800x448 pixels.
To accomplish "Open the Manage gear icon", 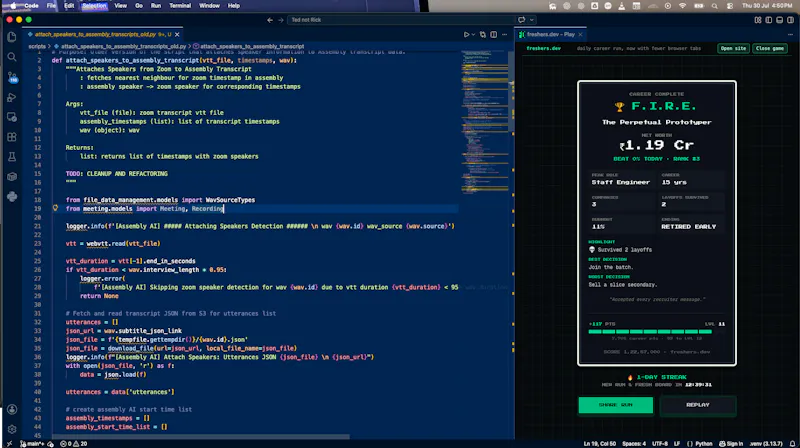I will pyautogui.click(x=12, y=429).
